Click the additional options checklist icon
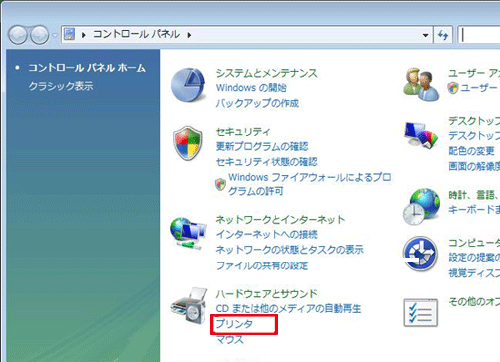This screenshot has height=362, width=500. (420, 312)
